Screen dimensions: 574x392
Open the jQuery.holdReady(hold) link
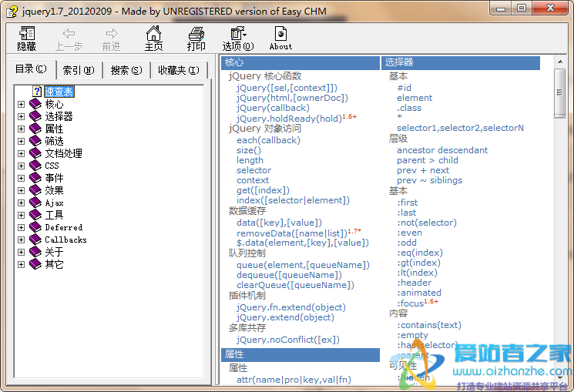click(289, 119)
